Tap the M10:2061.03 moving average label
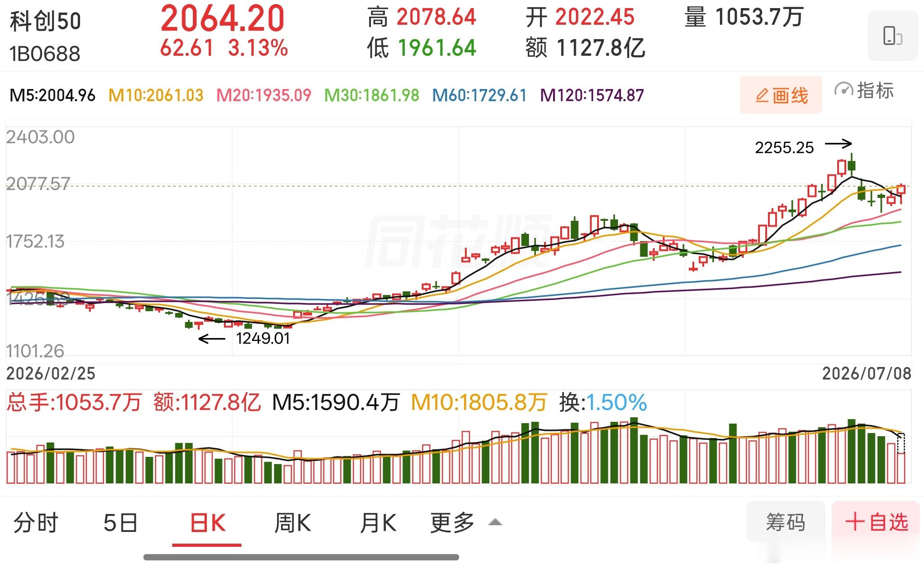 (x=156, y=95)
